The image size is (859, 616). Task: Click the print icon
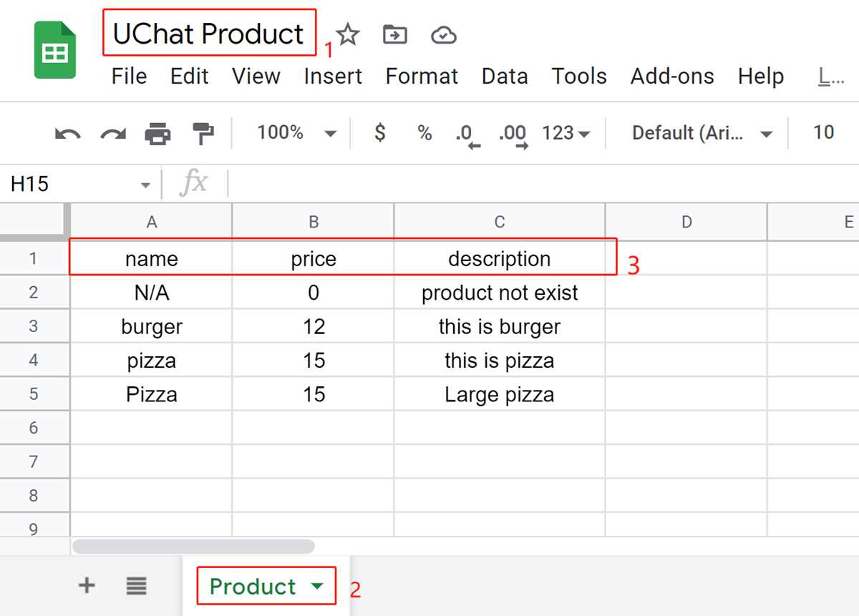(x=157, y=133)
